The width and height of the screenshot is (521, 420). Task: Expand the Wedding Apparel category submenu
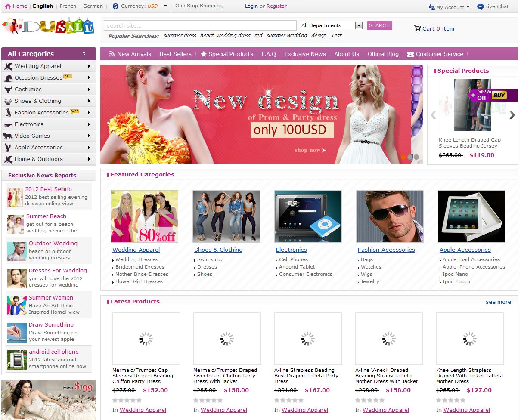pos(89,66)
